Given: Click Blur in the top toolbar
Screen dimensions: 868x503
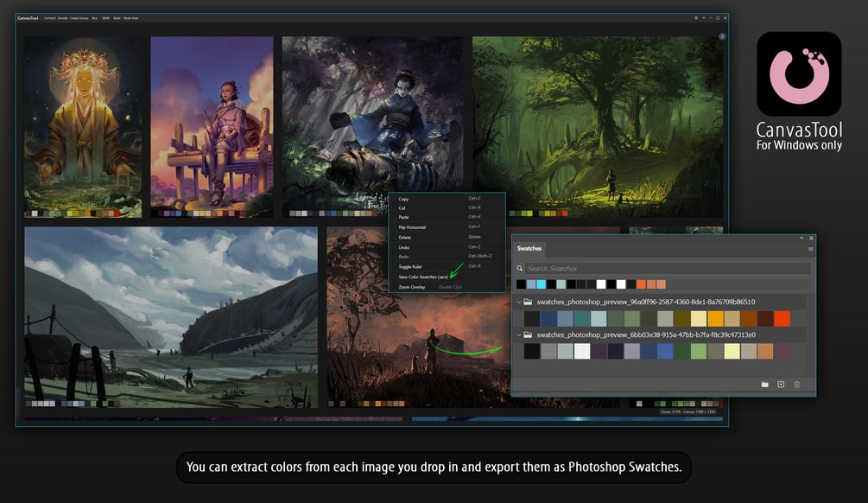Looking at the screenshot, I should pos(95,18).
